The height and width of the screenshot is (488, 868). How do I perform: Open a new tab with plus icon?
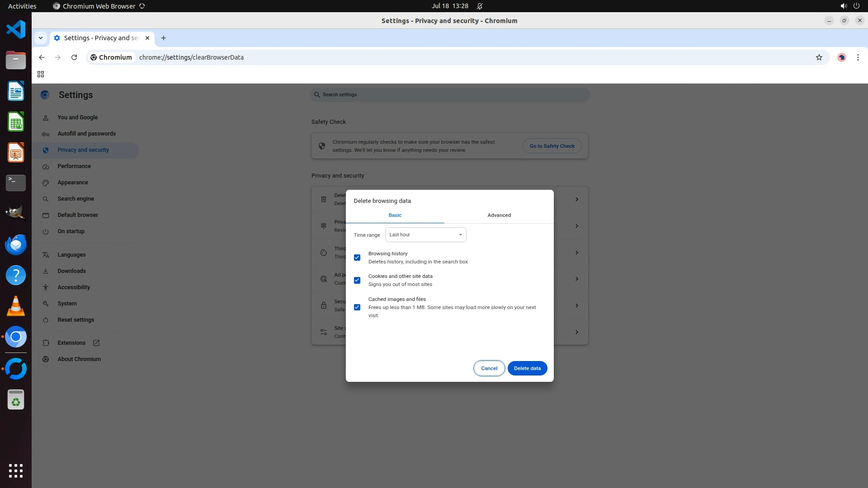point(164,38)
